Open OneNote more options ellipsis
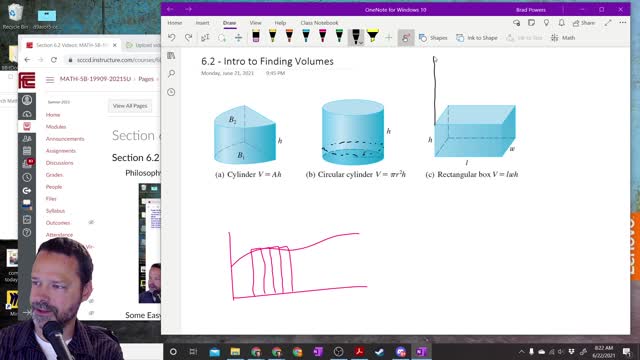The width and height of the screenshot is (640, 360). (x=623, y=23)
